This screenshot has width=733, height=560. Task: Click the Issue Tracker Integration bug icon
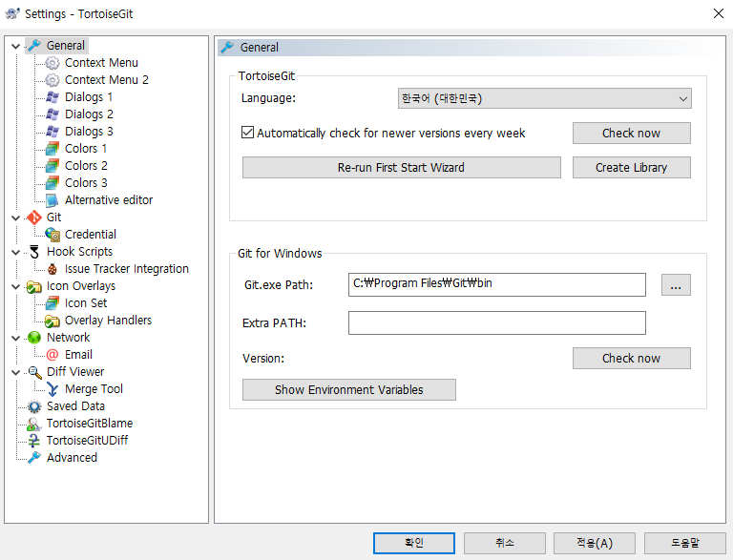(x=52, y=269)
